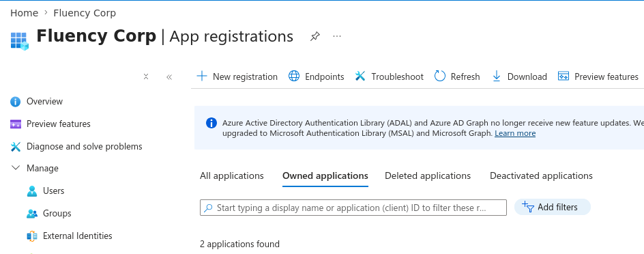
Task: Click the Add filters button
Action: [x=553, y=207]
